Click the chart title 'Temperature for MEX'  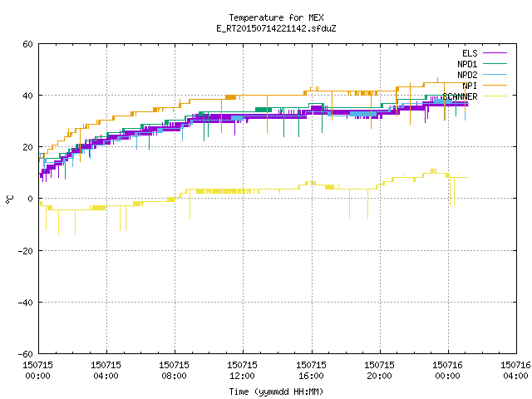[x=276, y=17]
